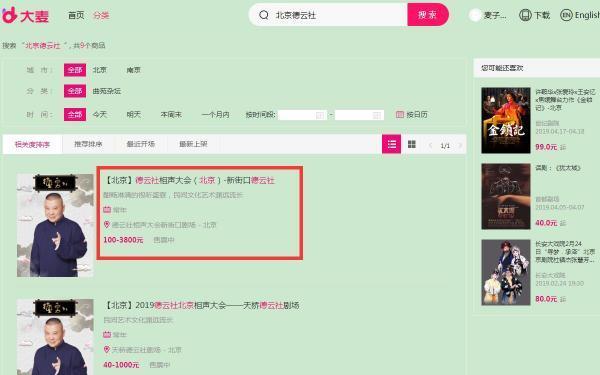
Task: Click the 按日历 by-calendar text
Action: 417,114
